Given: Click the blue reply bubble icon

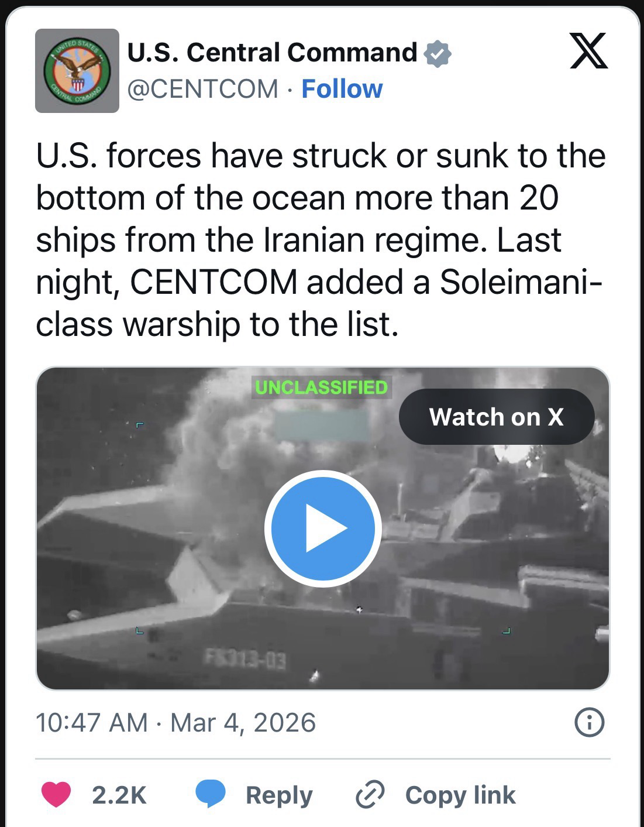Looking at the screenshot, I should pos(210,794).
